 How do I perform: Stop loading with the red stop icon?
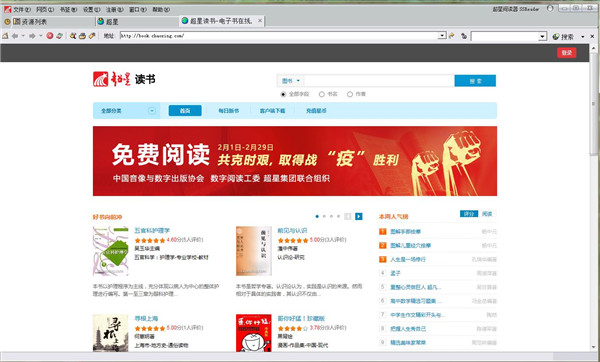pos(50,36)
